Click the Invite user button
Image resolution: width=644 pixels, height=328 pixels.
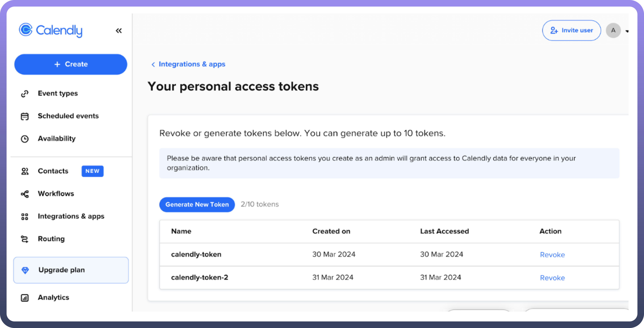coord(572,31)
